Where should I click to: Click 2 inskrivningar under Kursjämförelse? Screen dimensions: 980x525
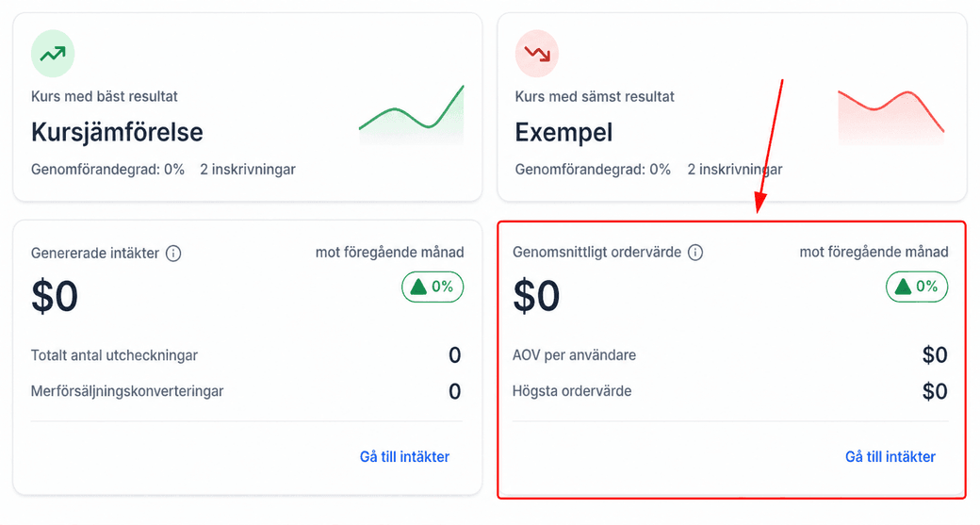point(248,170)
